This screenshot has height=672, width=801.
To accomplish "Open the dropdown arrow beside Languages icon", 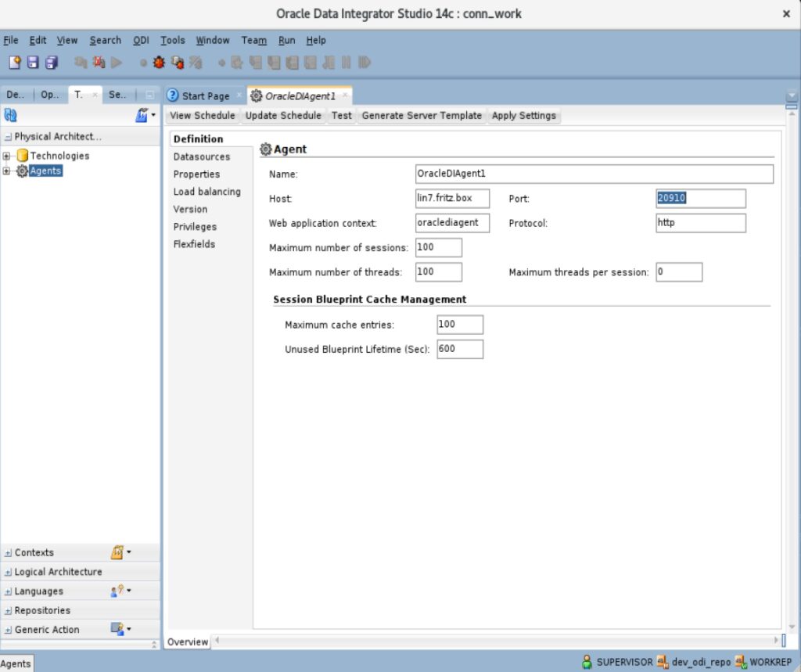I will [129, 591].
